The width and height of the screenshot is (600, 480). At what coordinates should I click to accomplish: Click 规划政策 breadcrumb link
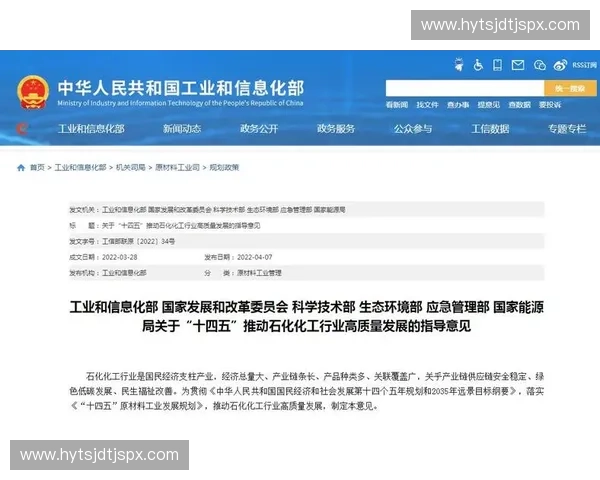(x=224, y=168)
